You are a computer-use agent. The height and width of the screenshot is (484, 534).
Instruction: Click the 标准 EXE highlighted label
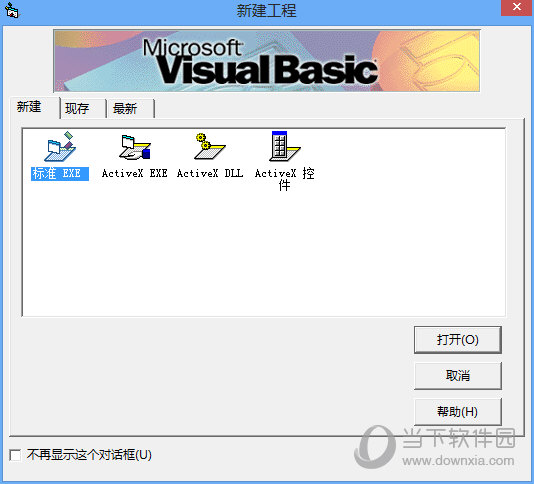coord(60,174)
